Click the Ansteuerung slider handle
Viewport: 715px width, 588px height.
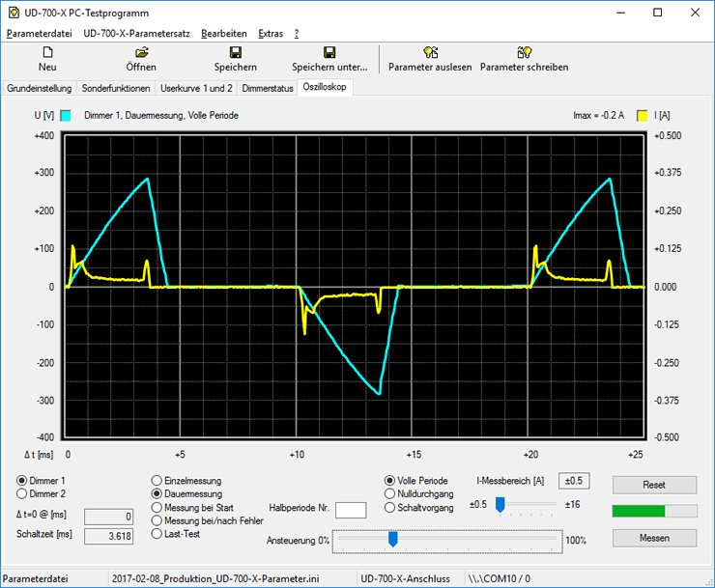point(392,539)
